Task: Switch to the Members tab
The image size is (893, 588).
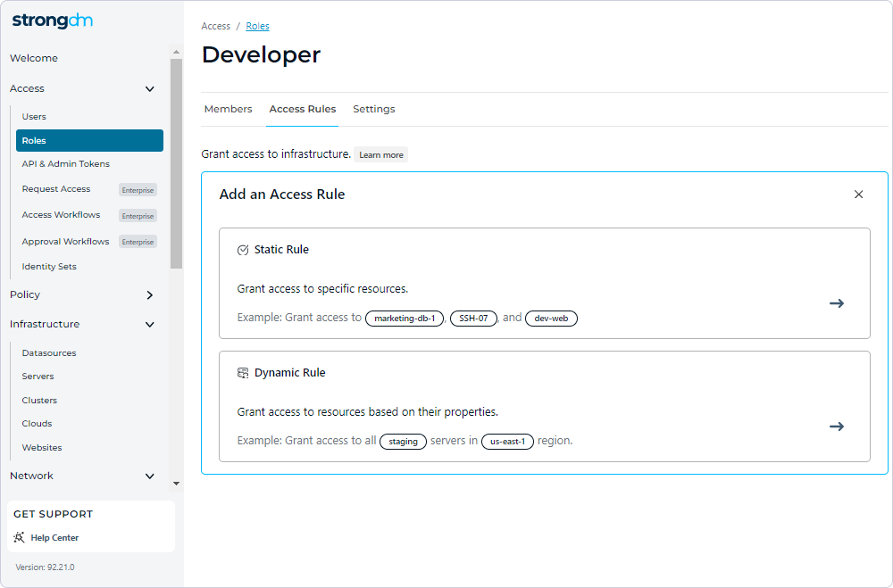Action: click(x=228, y=109)
